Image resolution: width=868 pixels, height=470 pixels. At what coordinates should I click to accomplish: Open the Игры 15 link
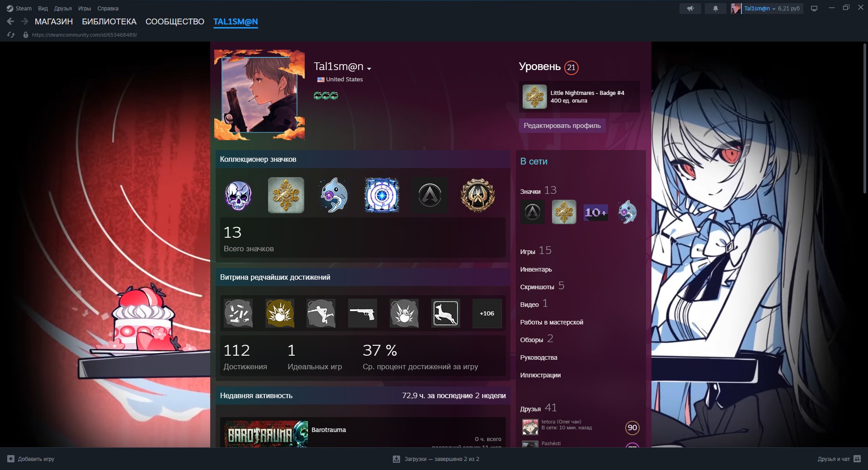(536, 251)
